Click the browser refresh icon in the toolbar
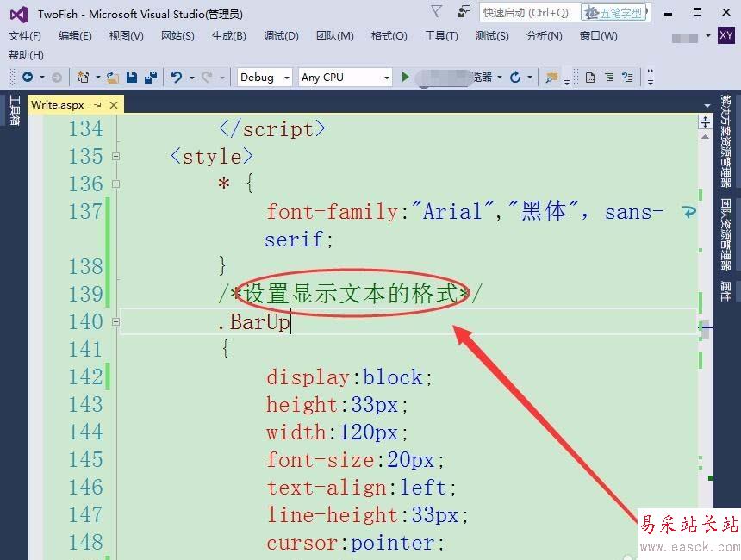Viewport: 741px width, 560px height. coord(515,77)
